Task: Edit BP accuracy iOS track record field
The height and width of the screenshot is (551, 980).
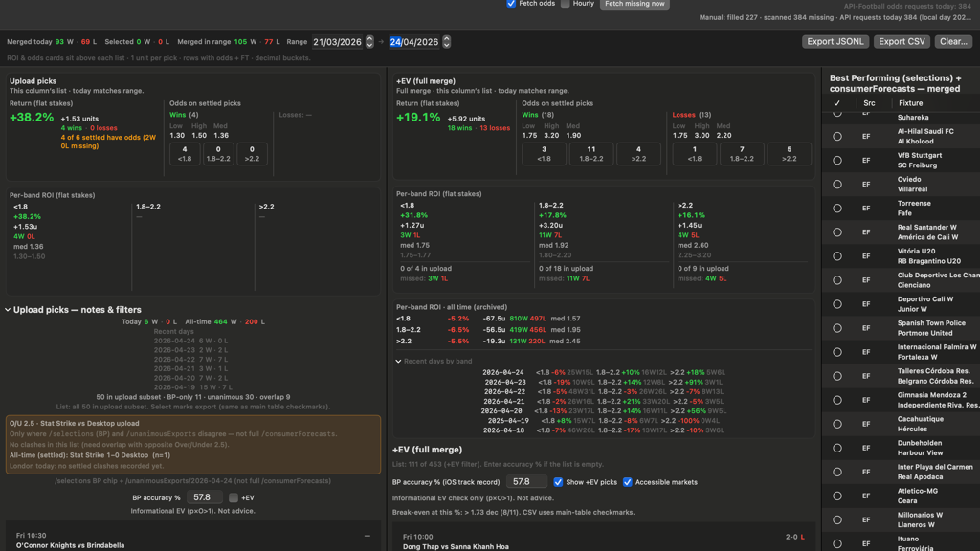Action: [526, 482]
